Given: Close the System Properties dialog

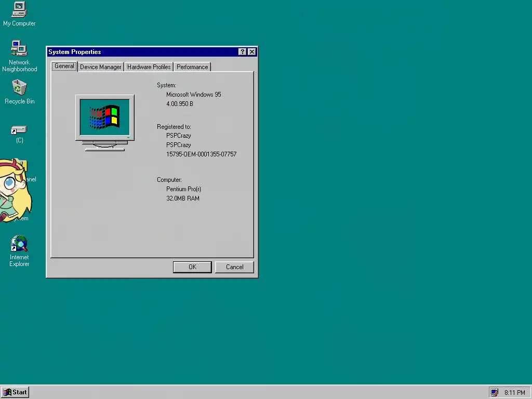Looking at the screenshot, I should [x=252, y=51].
